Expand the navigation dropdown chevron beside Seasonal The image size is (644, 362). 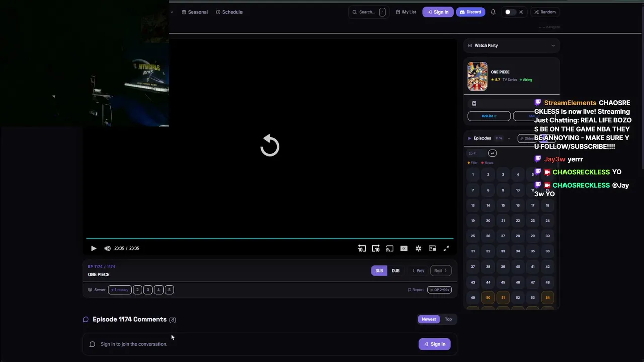172,12
